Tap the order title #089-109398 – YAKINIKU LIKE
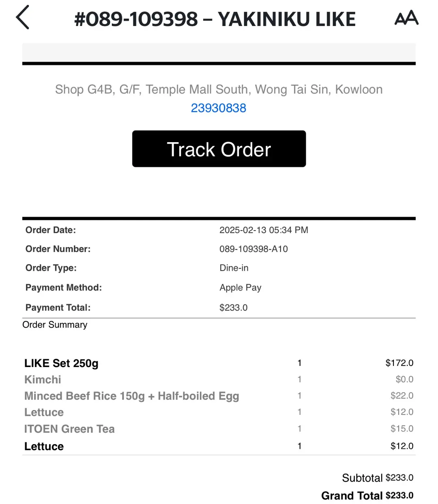 coord(215,19)
